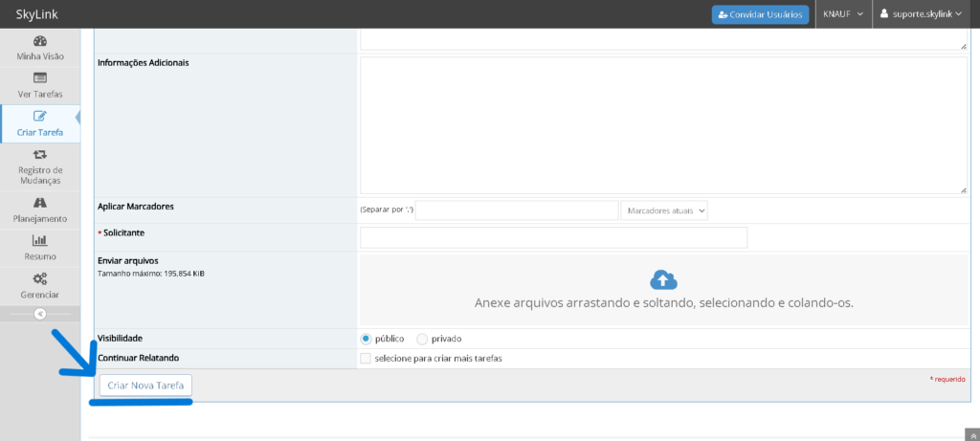Go to Resumo menu item

tap(40, 249)
